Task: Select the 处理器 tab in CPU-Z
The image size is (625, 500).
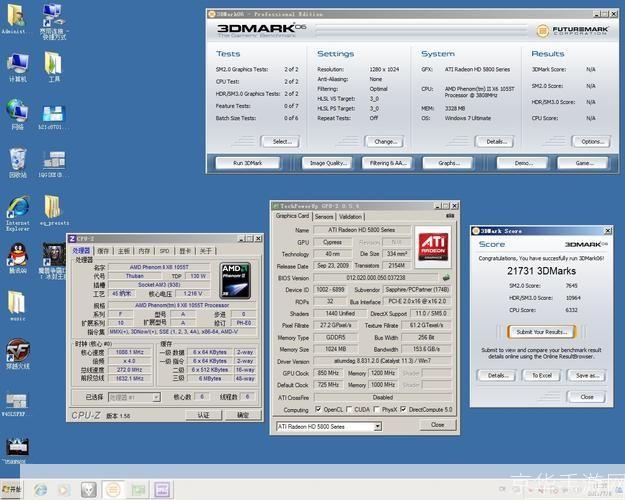Action: click(82, 250)
